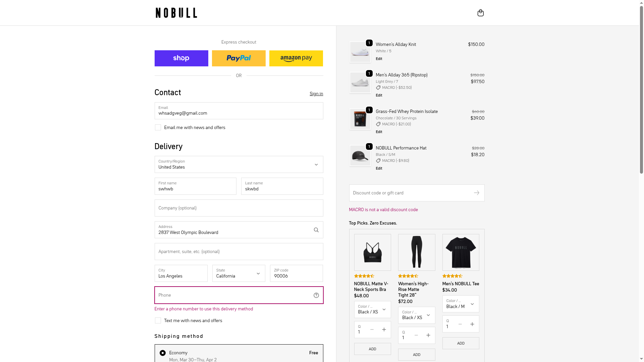
Task: Click the phone field help question icon
Action: [316, 295]
